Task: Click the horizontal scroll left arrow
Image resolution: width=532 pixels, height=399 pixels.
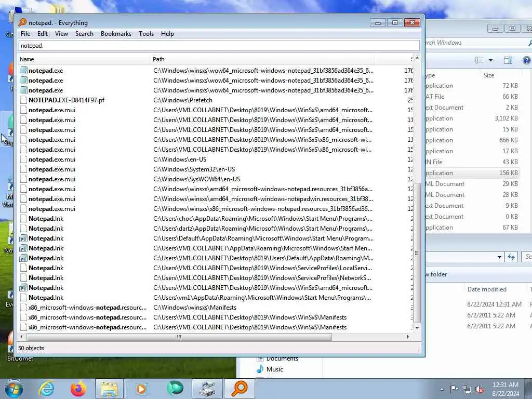Action: (x=21, y=337)
